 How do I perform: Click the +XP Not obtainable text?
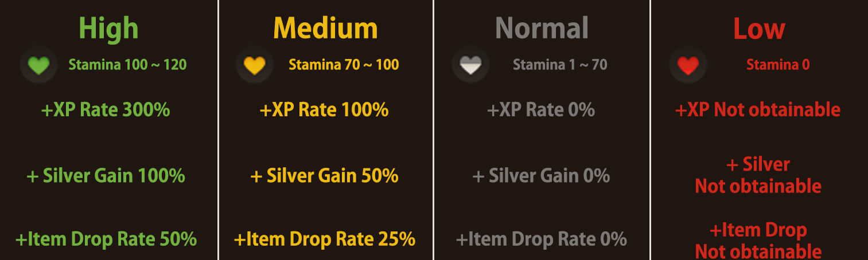758,109
